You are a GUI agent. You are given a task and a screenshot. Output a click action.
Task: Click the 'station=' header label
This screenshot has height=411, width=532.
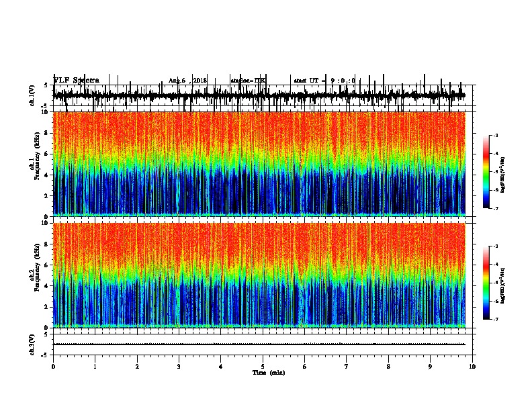click(x=248, y=81)
